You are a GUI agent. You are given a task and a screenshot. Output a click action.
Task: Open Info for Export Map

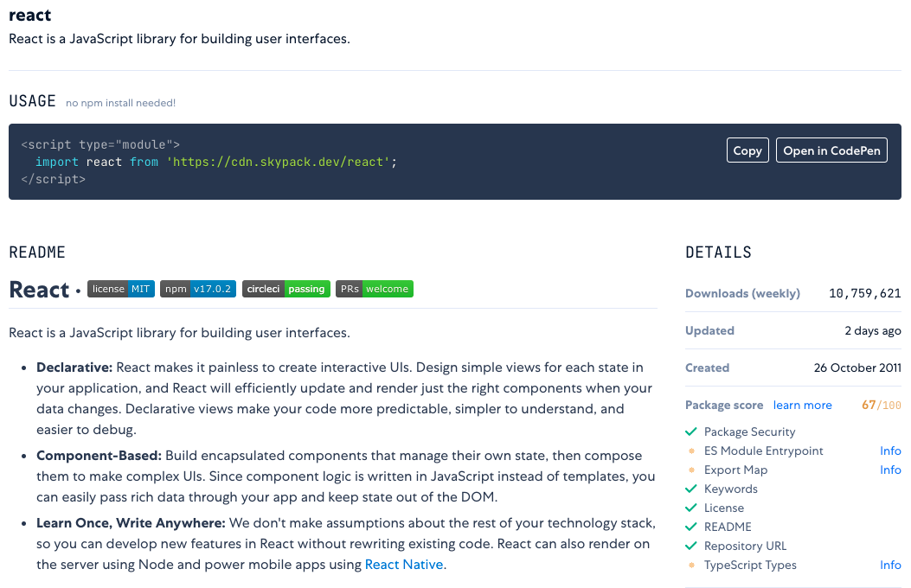coord(890,470)
